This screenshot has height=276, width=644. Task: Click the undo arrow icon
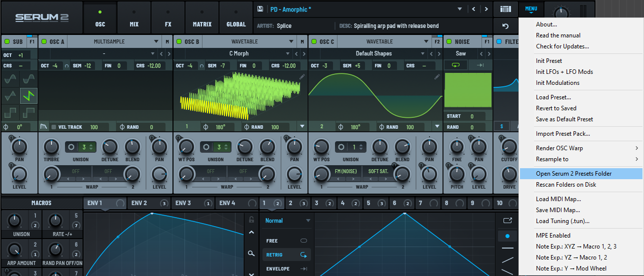(x=505, y=26)
